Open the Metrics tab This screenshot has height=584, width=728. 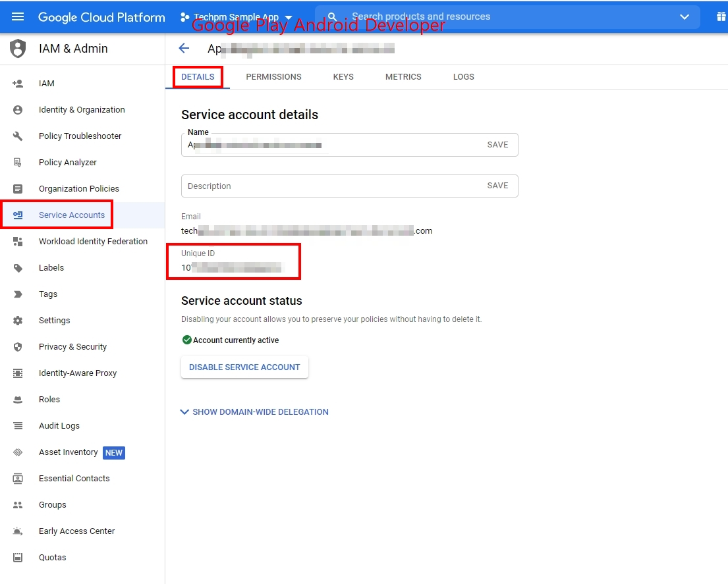(x=403, y=77)
